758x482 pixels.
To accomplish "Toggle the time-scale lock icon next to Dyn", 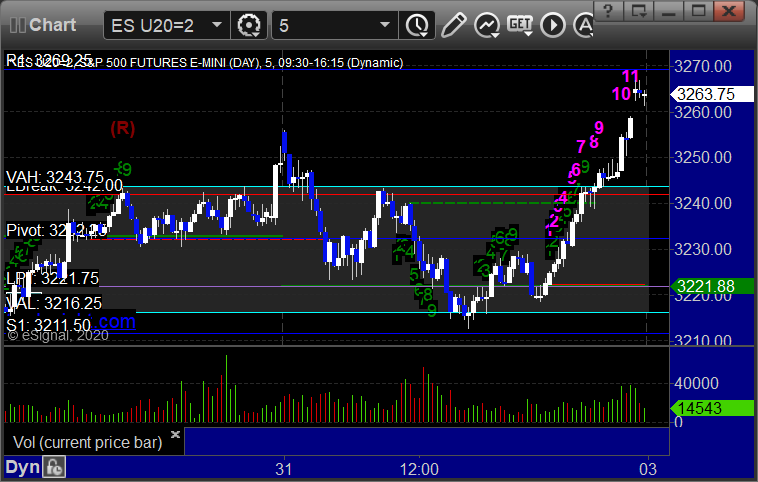I will [x=54, y=467].
